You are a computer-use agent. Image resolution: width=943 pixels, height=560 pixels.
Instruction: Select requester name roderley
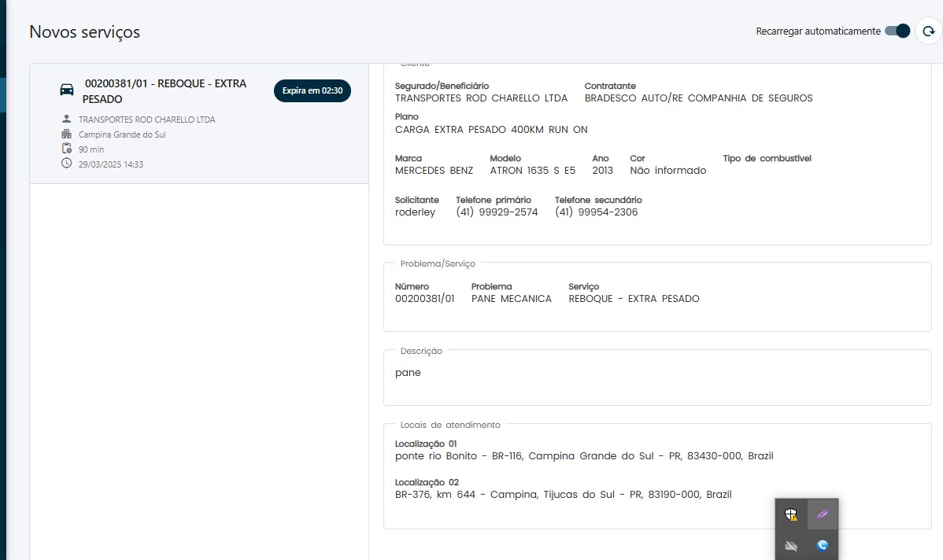[415, 212]
